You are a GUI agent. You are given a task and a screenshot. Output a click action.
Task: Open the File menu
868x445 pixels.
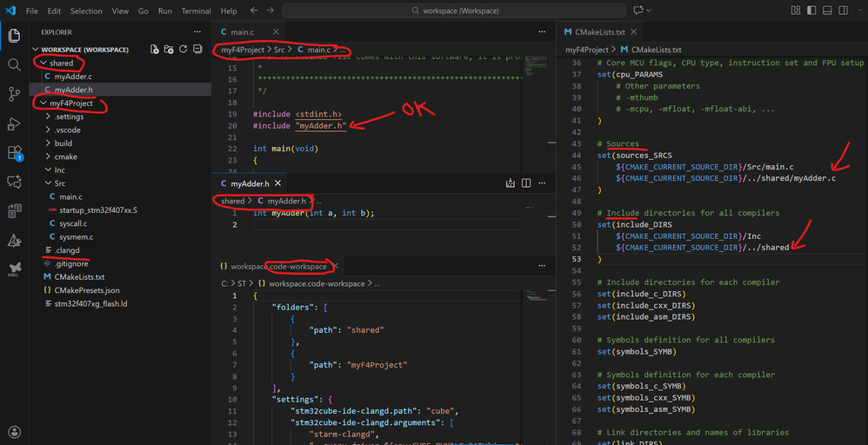coord(32,11)
